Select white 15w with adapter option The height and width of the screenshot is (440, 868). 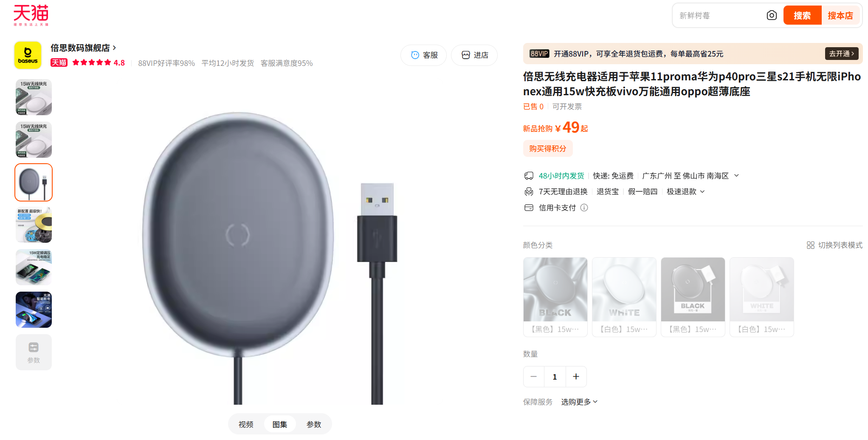761,297
